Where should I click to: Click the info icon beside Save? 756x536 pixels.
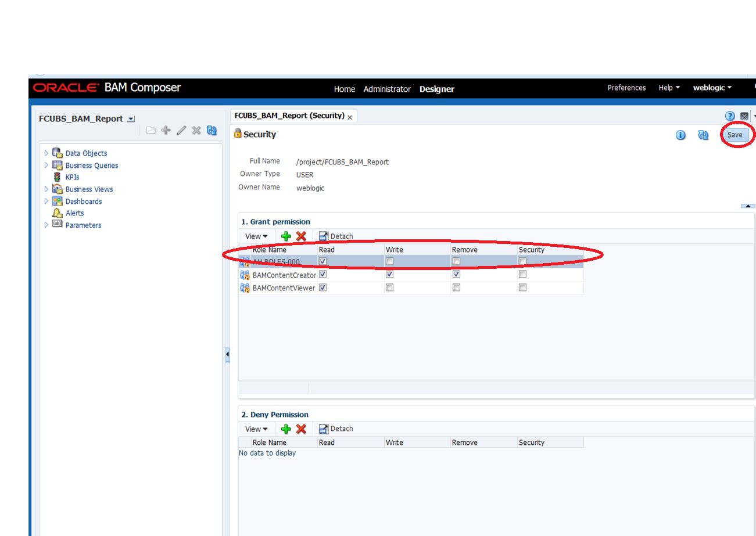[x=680, y=135]
